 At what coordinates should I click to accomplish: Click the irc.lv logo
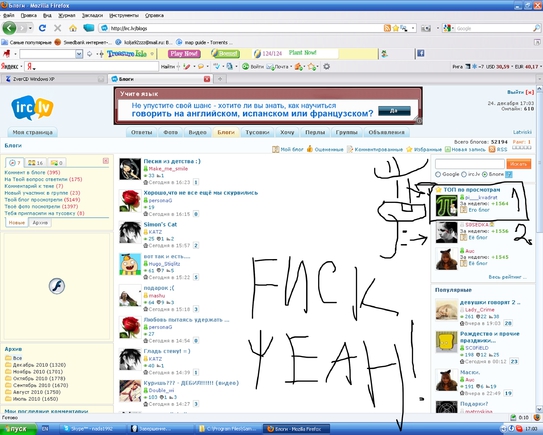[32, 108]
